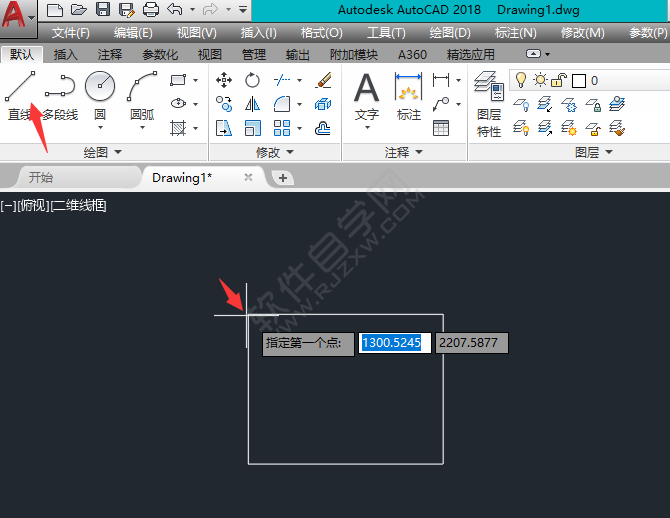Select the Trim tool icon
This screenshot has width=670, height=518.
coord(282,80)
